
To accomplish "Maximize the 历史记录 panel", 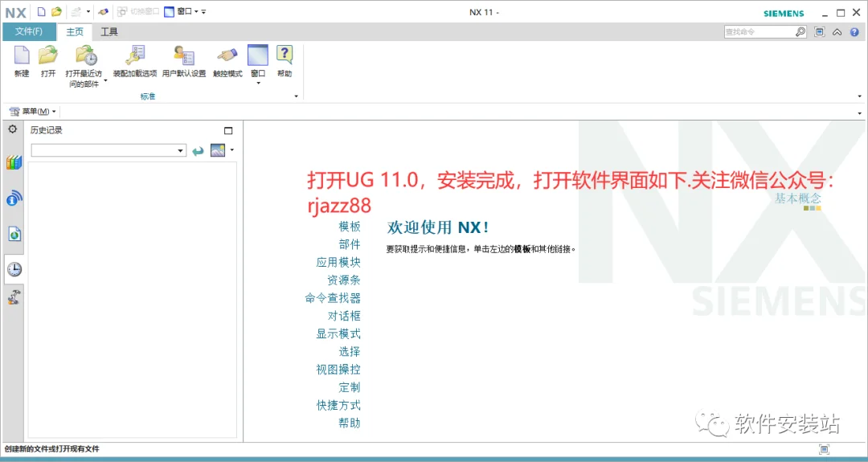I will point(228,131).
